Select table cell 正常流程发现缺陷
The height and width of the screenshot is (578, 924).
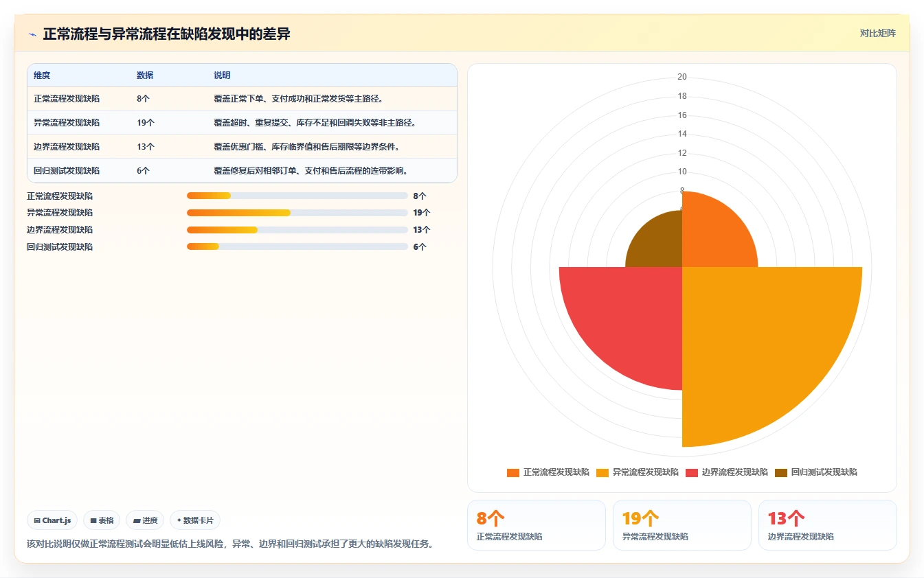click(67, 99)
